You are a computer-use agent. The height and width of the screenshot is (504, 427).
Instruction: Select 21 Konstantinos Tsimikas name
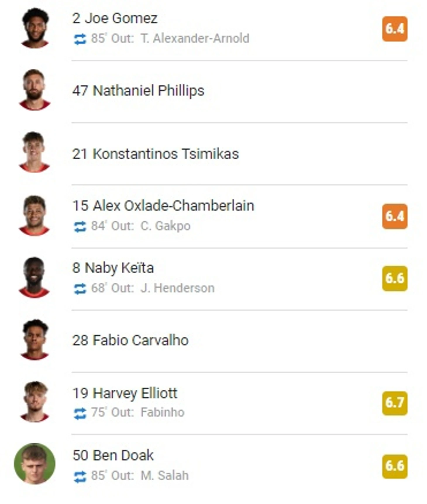[x=156, y=154]
